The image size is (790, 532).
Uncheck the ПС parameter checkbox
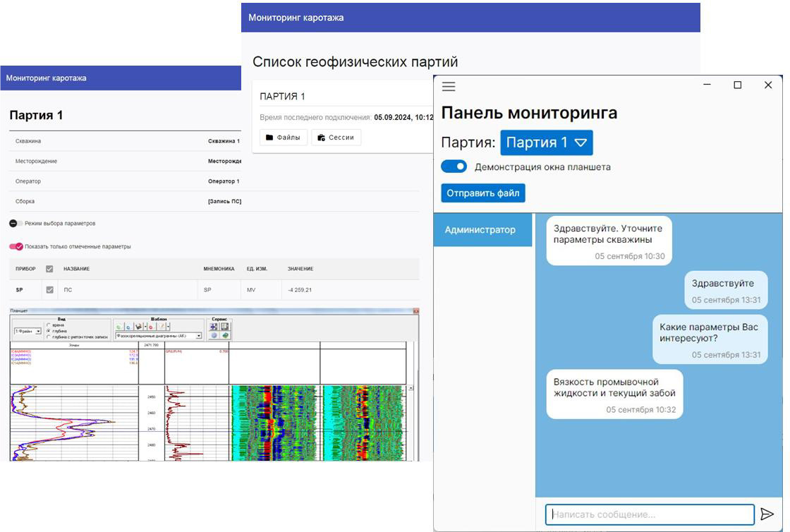pos(49,290)
